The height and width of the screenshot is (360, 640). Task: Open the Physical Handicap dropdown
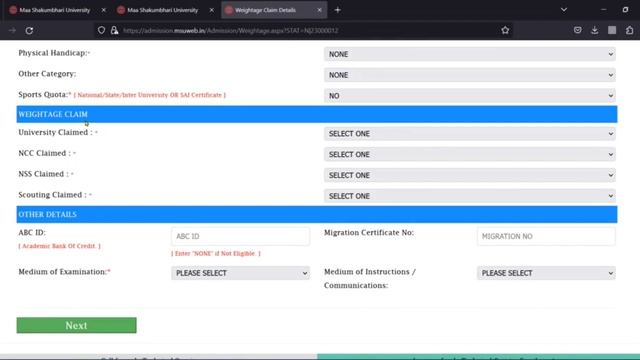coord(470,54)
